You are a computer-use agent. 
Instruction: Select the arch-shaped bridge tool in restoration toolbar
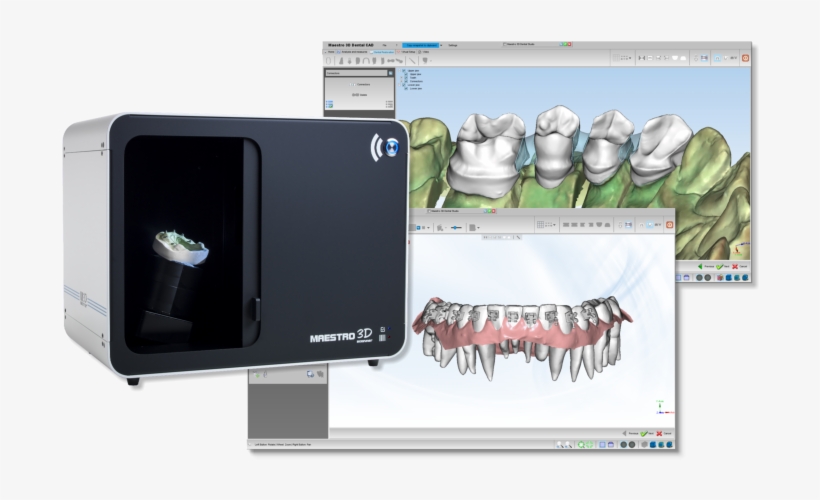[366, 61]
